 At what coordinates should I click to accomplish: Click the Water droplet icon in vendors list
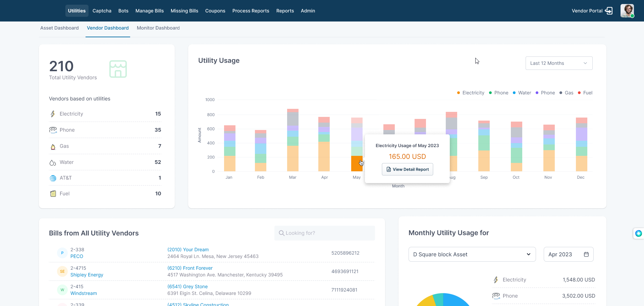(x=53, y=163)
